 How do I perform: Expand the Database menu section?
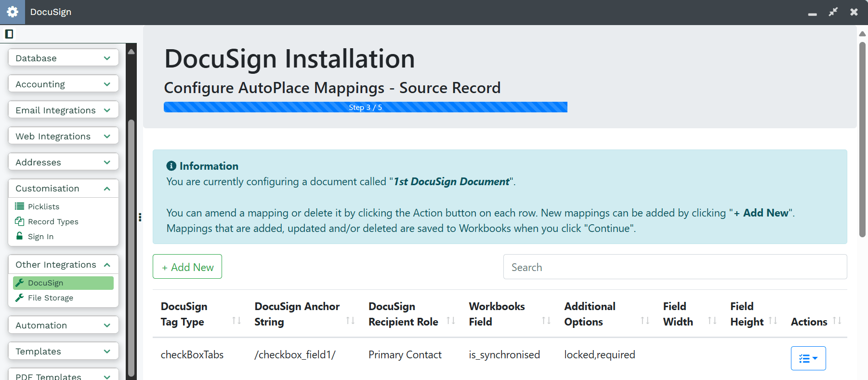pos(63,58)
